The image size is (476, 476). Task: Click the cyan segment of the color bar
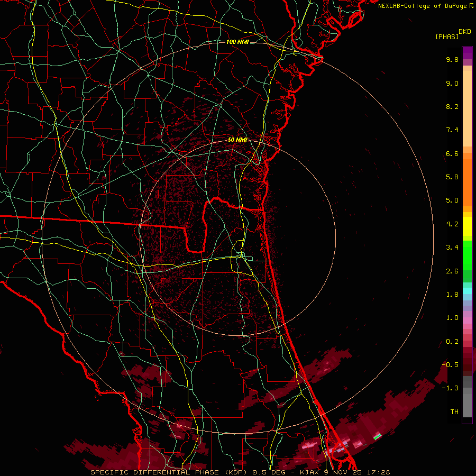click(x=467, y=291)
